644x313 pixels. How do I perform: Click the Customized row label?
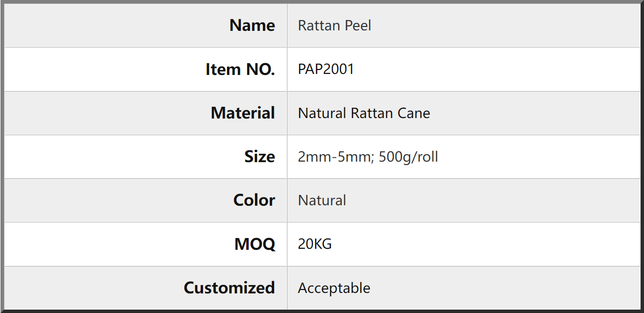(229, 288)
